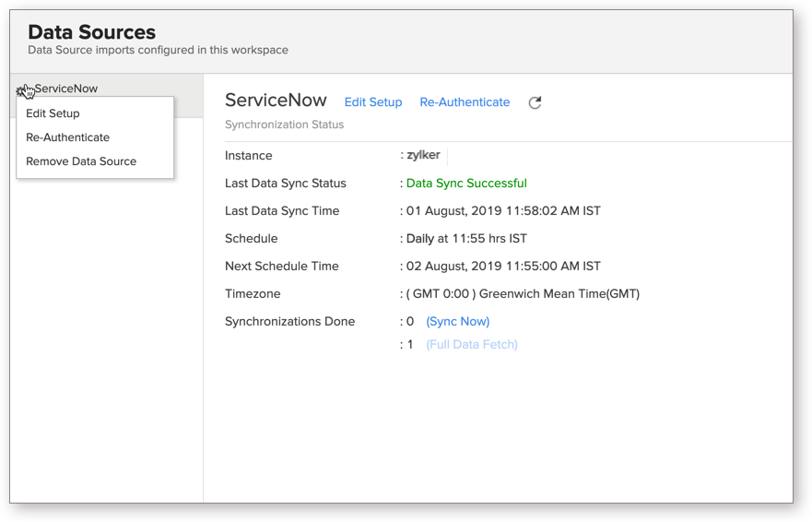Click the Next Schedule Time label
Viewport: 812px width, 522px height.
click(x=282, y=267)
